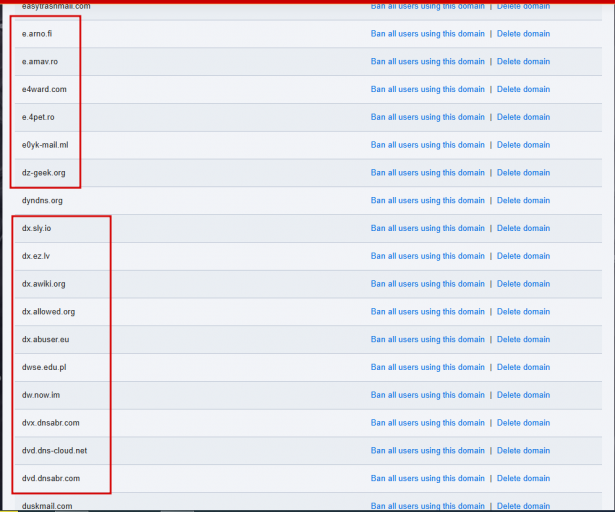Select the dx.abuser.eu domain name

click(45, 340)
